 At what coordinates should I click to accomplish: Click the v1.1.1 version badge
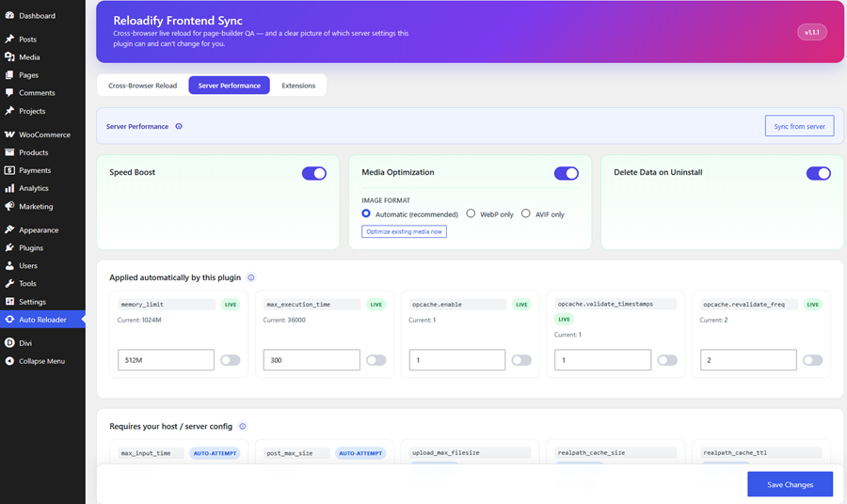tap(812, 32)
